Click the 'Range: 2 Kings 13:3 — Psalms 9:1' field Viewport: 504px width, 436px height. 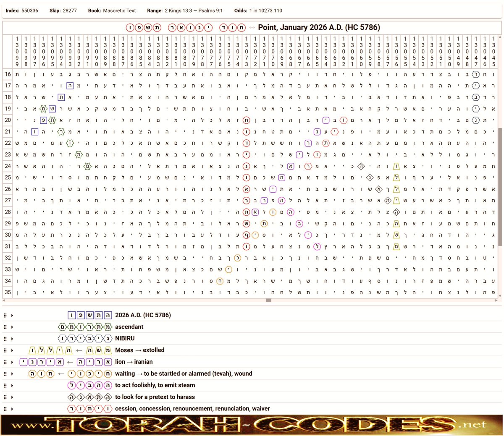(x=185, y=10)
